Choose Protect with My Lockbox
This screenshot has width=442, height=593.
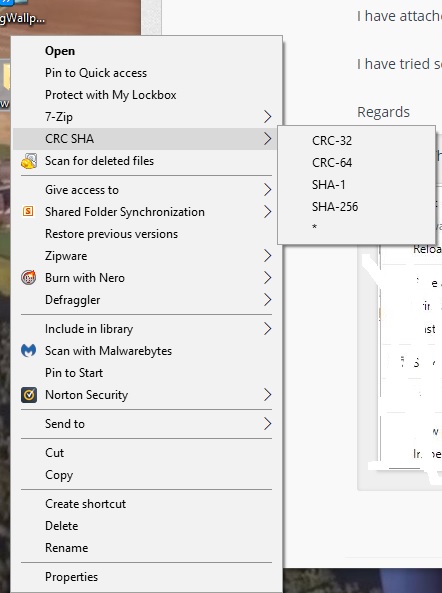147,95
